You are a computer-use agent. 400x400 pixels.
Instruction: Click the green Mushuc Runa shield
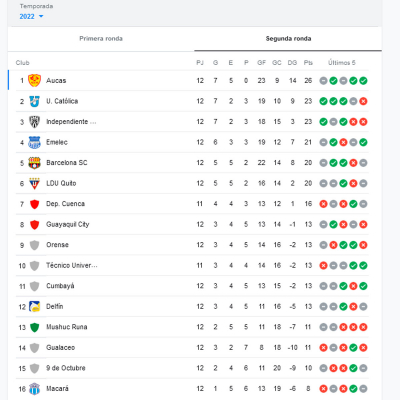[x=34, y=327]
